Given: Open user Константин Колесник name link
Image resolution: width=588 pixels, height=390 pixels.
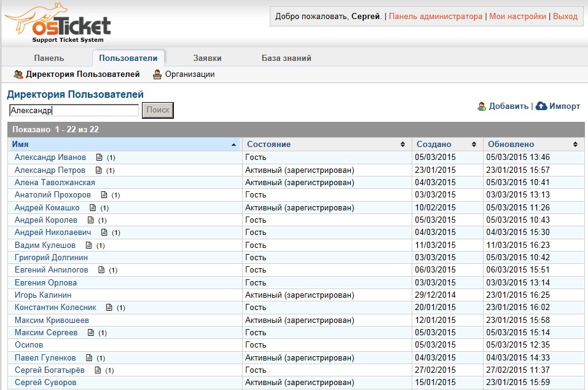Looking at the screenshot, I should [x=55, y=308].
